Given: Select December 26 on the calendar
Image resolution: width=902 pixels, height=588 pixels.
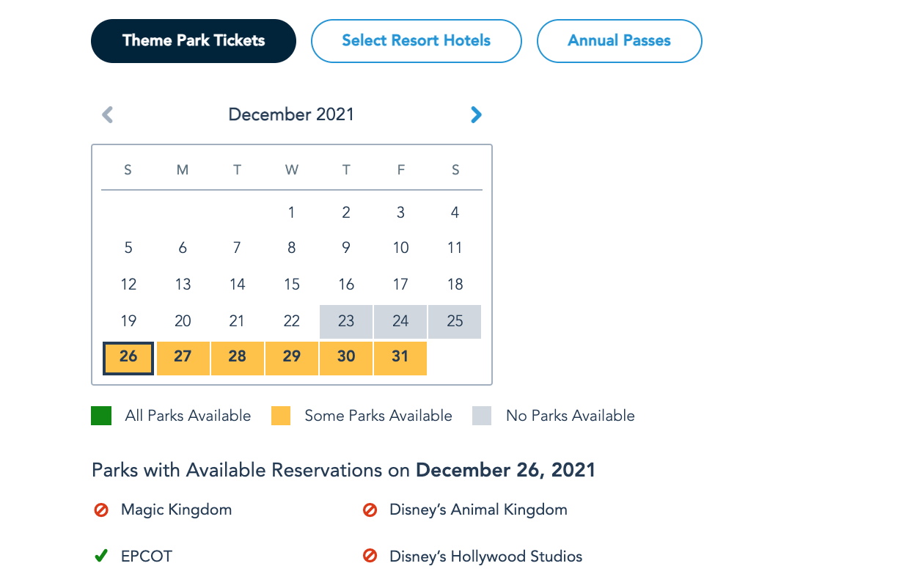Looking at the screenshot, I should coord(128,357).
